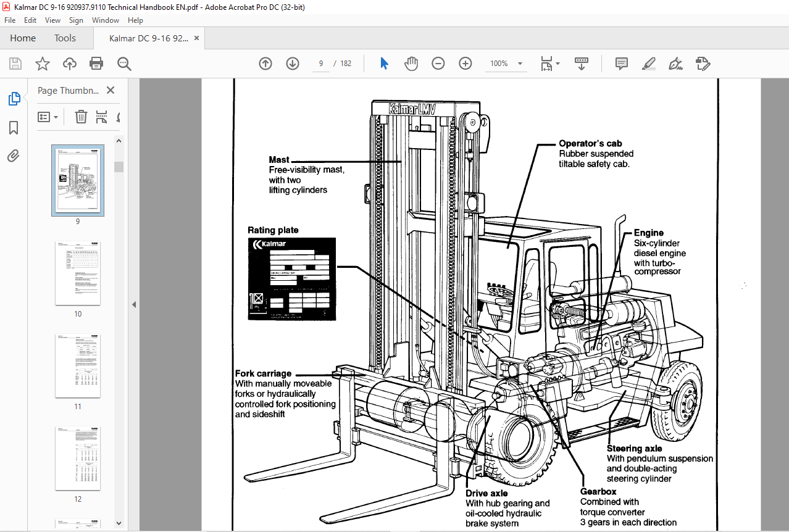Open the File menu
The height and width of the screenshot is (532, 789).
tap(10, 20)
